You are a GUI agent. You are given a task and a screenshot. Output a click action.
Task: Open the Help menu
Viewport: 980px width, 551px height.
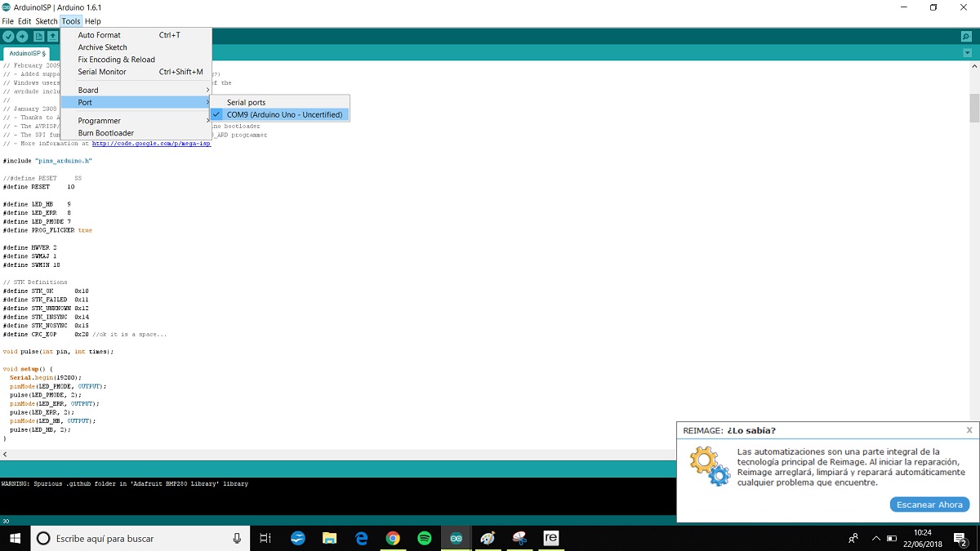[x=93, y=21]
